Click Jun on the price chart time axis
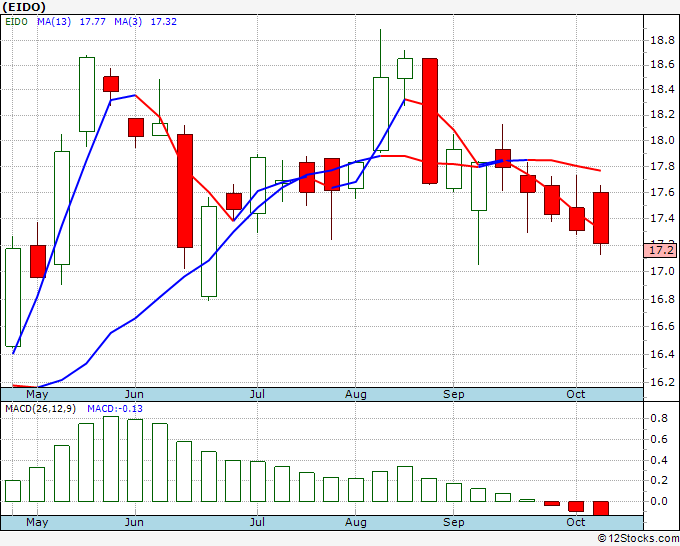Viewport: 680px width, 546px height. [x=134, y=394]
